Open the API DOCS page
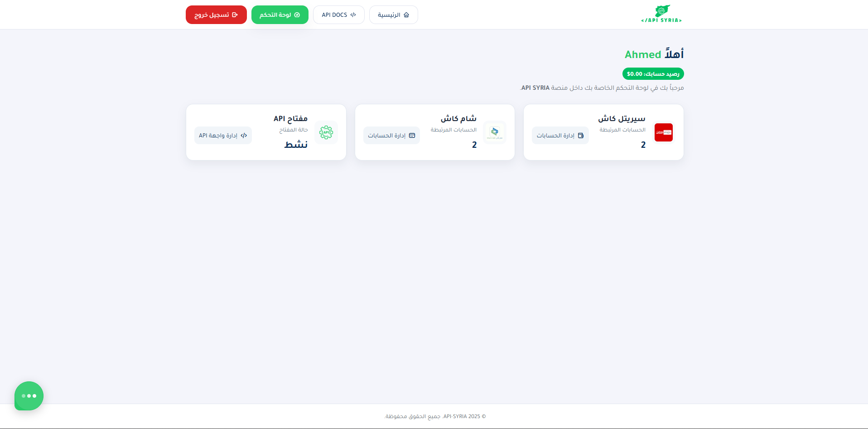The width and height of the screenshot is (868, 429). 338,15
